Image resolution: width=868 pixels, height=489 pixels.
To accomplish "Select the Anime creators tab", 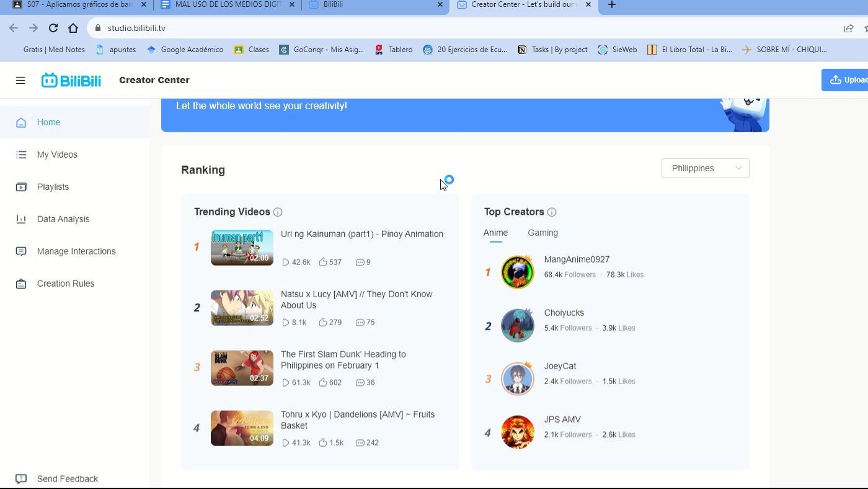I will [495, 233].
